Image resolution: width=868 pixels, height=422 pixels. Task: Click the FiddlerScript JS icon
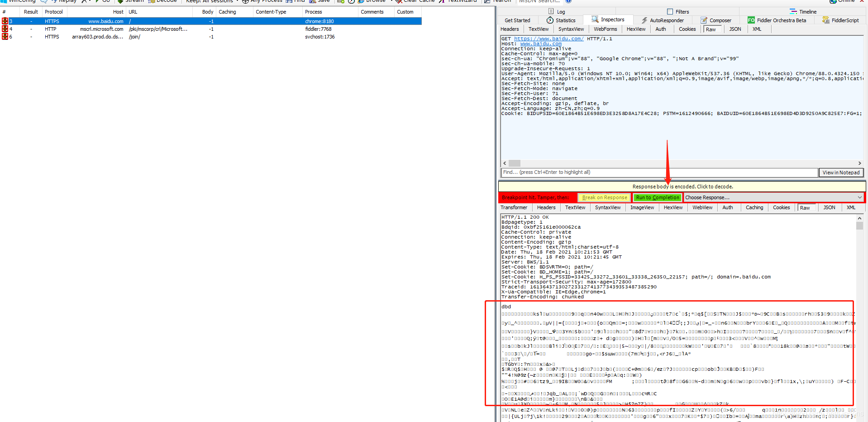(x=826, y=20)
